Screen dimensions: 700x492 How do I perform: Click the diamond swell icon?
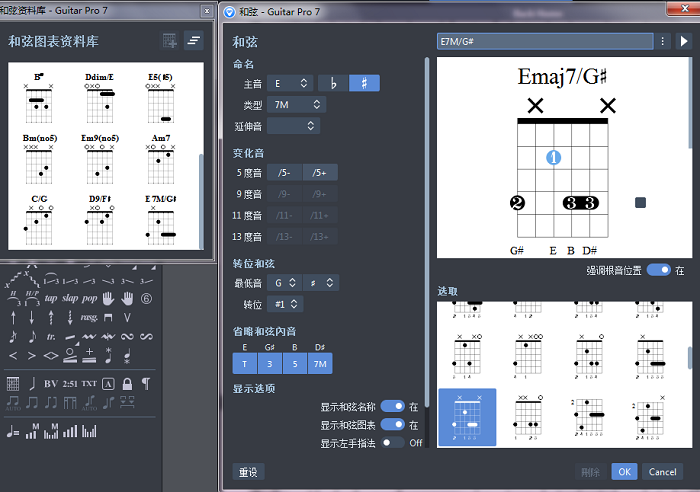click(x=51, y=356)
